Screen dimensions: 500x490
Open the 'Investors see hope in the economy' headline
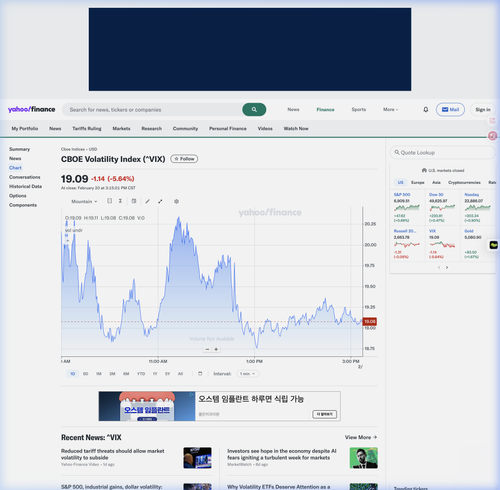[282, 454]
